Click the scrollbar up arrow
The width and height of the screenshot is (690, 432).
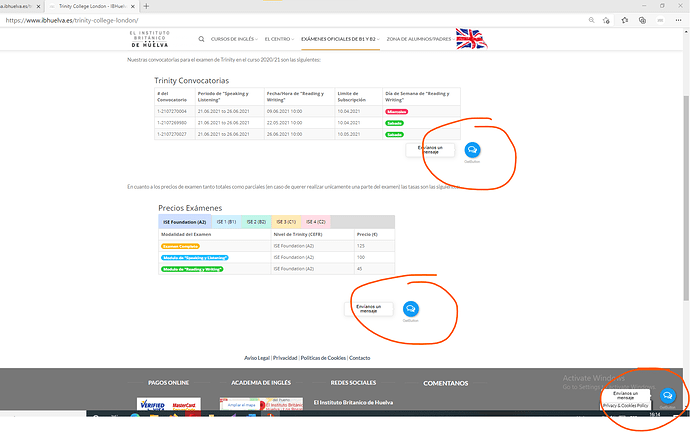point(686,32)
